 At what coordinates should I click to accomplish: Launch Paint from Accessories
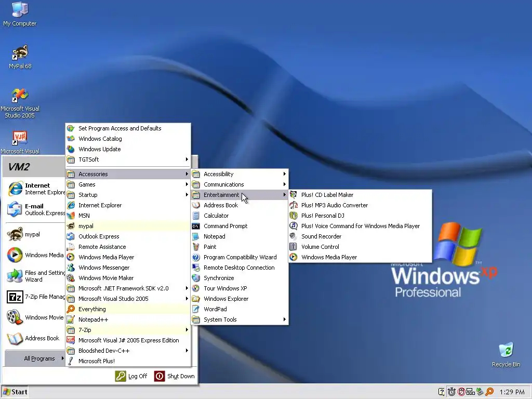coord(240,247)
